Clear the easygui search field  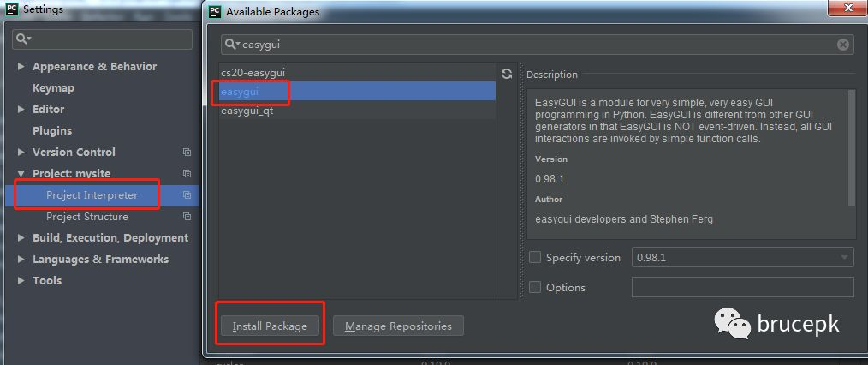tap(843, 45)
